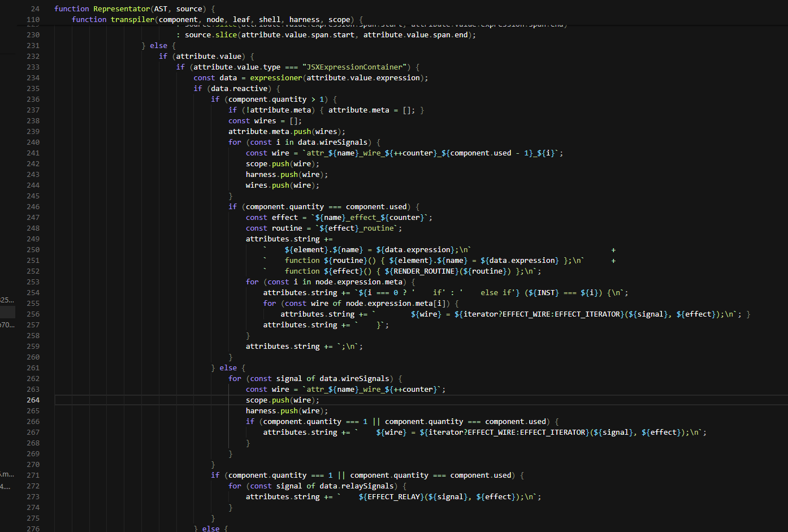
Task: Click 'for (const signal of data.wireSignals)' line
Action: (x=315, y=378)
